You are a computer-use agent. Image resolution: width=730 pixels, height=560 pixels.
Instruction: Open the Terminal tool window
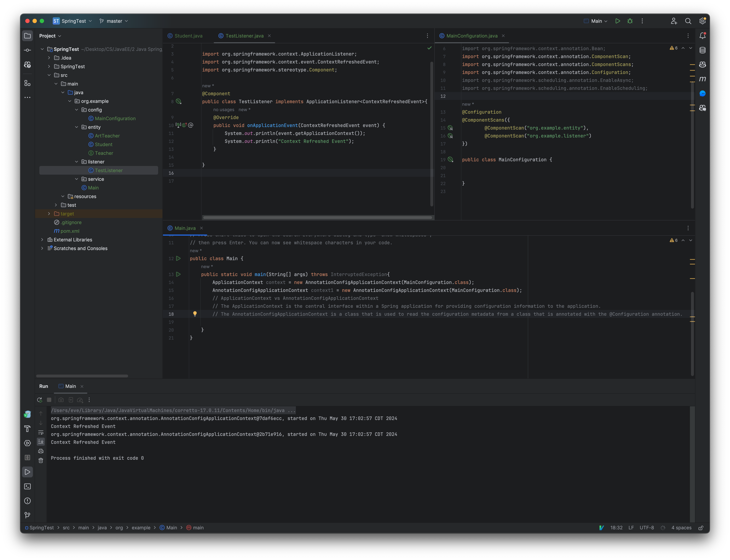[27, 486]
